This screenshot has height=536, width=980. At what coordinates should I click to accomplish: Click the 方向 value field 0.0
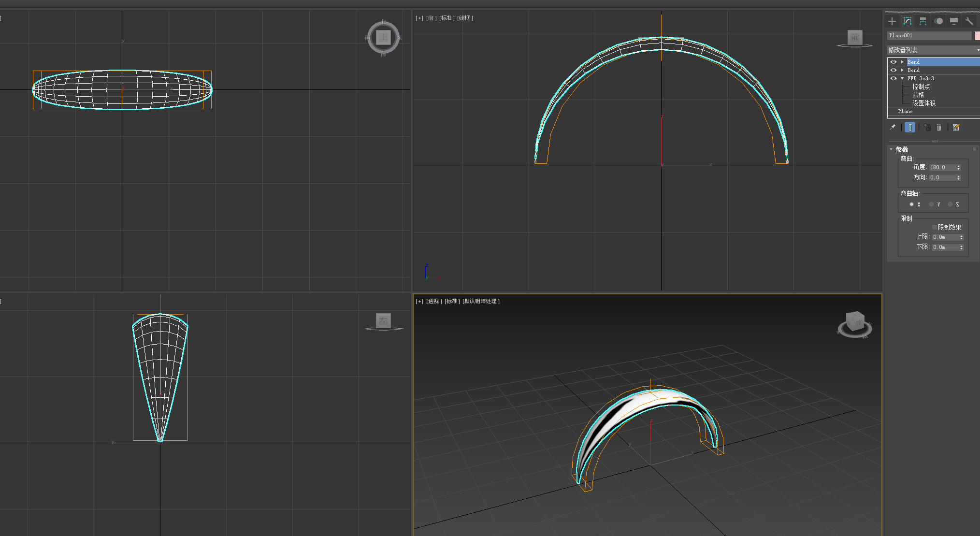pos(942,178)
